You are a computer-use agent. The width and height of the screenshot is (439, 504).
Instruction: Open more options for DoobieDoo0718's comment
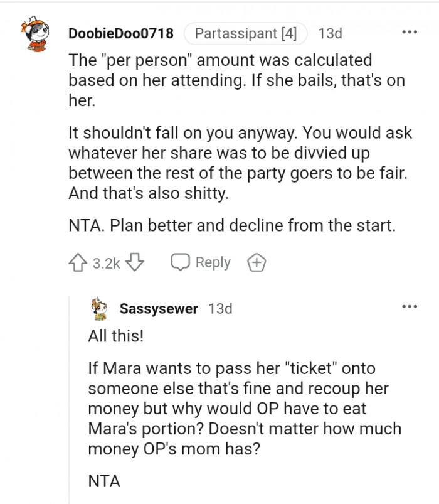click(409, 33)
